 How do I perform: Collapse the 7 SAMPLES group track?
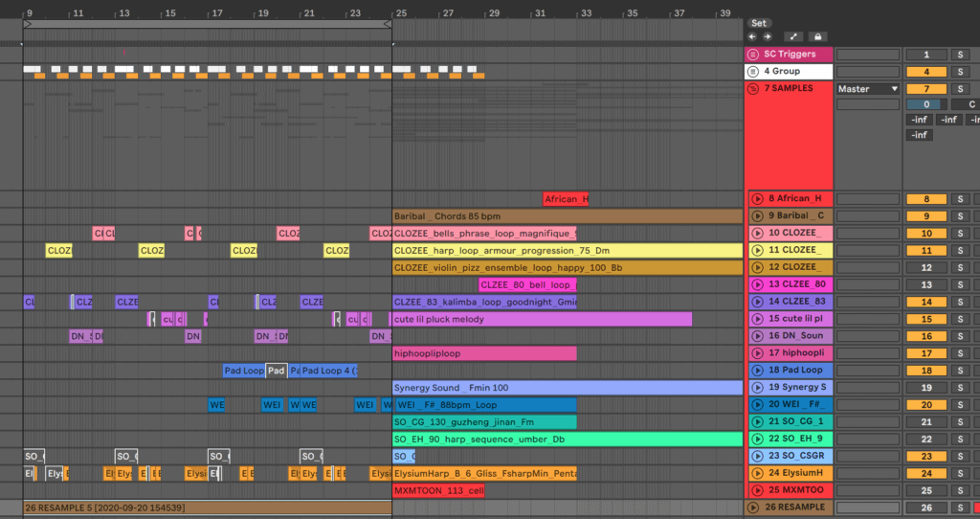tap(753, 89)
